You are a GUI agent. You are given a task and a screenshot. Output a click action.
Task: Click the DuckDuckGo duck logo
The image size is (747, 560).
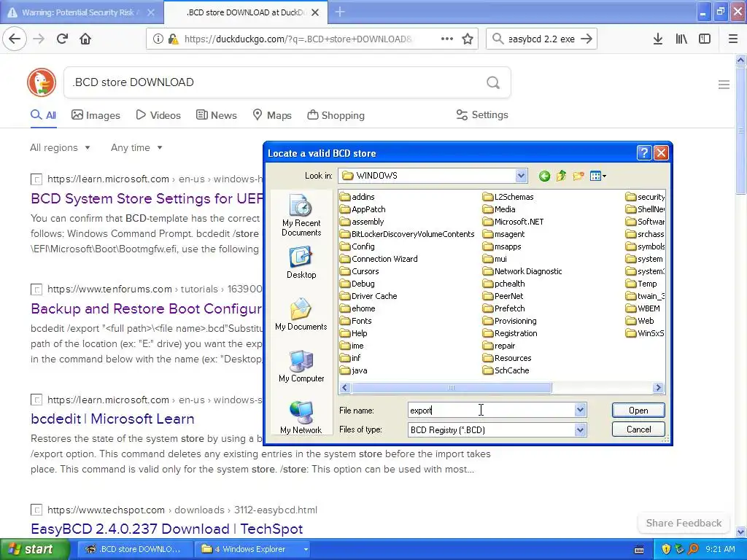(x=42, y=82)
